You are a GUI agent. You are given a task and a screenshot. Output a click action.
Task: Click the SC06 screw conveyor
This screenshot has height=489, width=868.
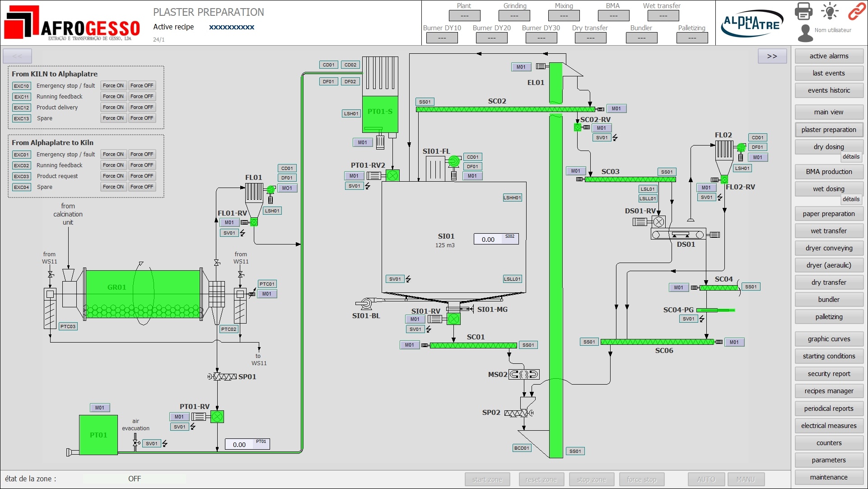click(657, 342)
